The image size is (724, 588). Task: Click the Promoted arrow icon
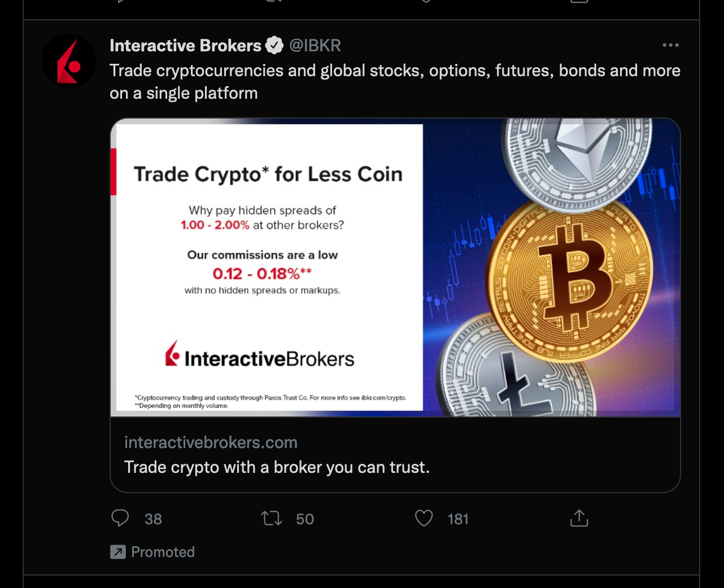pyautogui.click(x=118, y=552)
